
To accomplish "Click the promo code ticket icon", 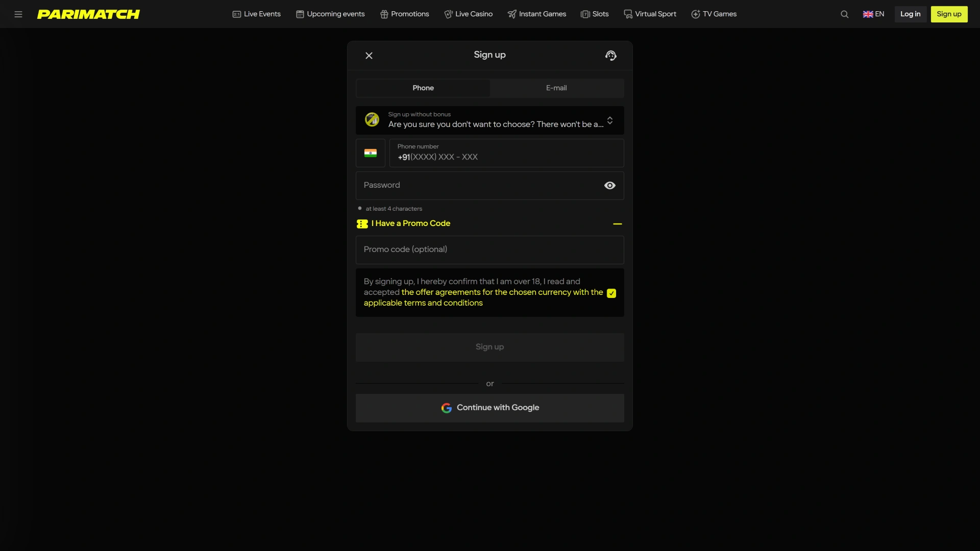I will click(362, 224).
